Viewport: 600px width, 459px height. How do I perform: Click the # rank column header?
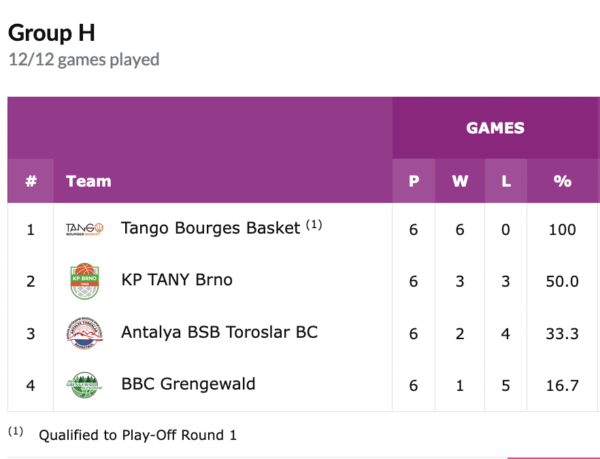pyautogui.click(x=31, y=181)
